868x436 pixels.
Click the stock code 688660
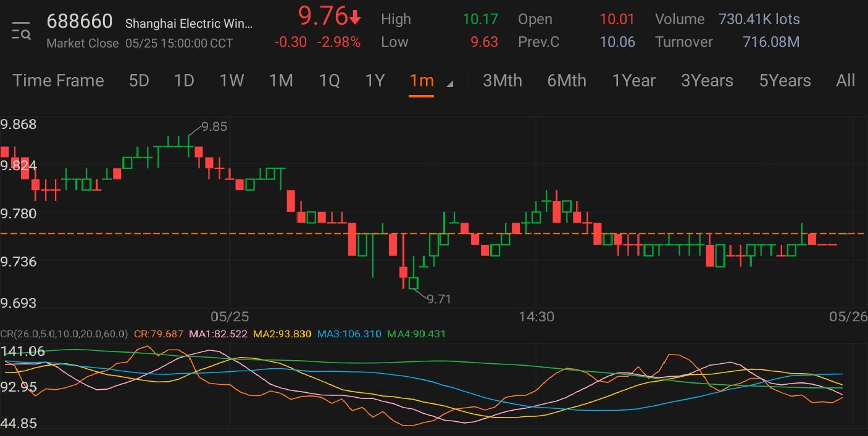coord(80,22)
